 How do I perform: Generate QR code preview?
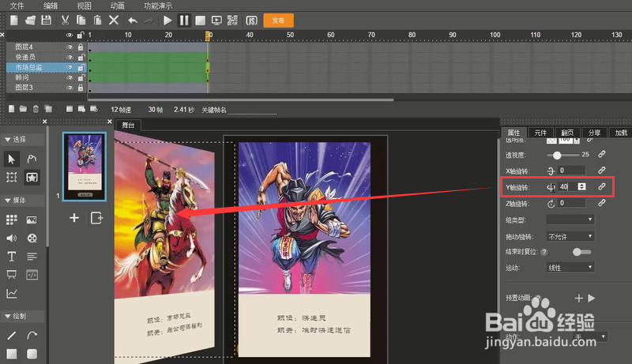(x=232, y=20)
